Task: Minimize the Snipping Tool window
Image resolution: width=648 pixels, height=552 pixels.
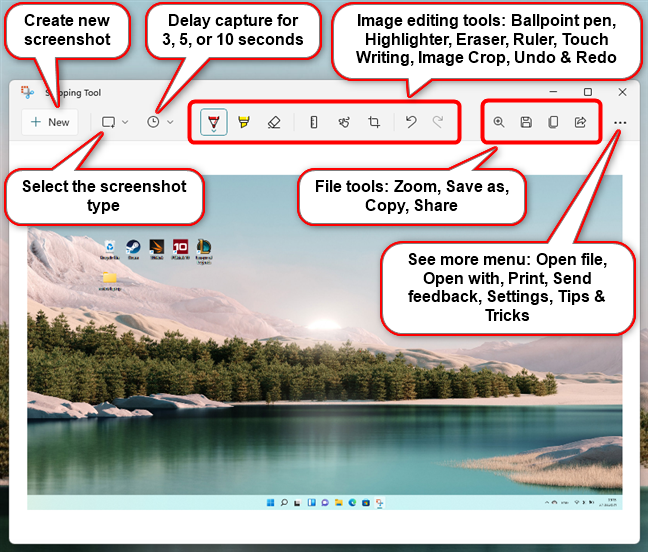Action: tap(553, 92)
